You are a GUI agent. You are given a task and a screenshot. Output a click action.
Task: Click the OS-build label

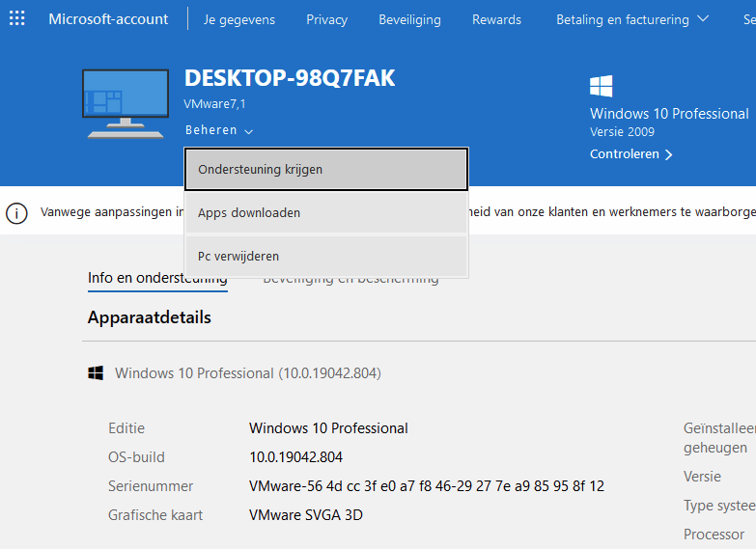[136, 457]
